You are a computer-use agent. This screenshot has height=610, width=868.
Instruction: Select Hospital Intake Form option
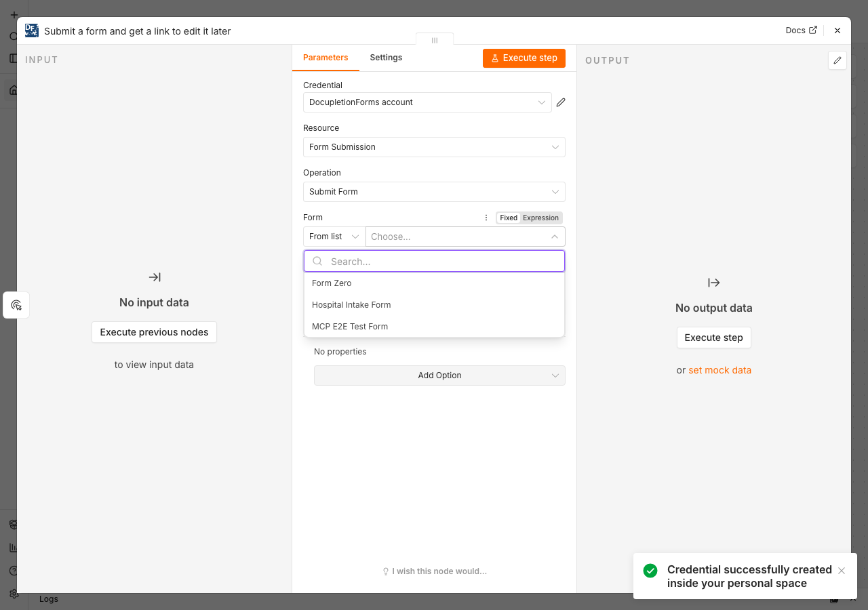pyautogui.click(x=434, y=305)
